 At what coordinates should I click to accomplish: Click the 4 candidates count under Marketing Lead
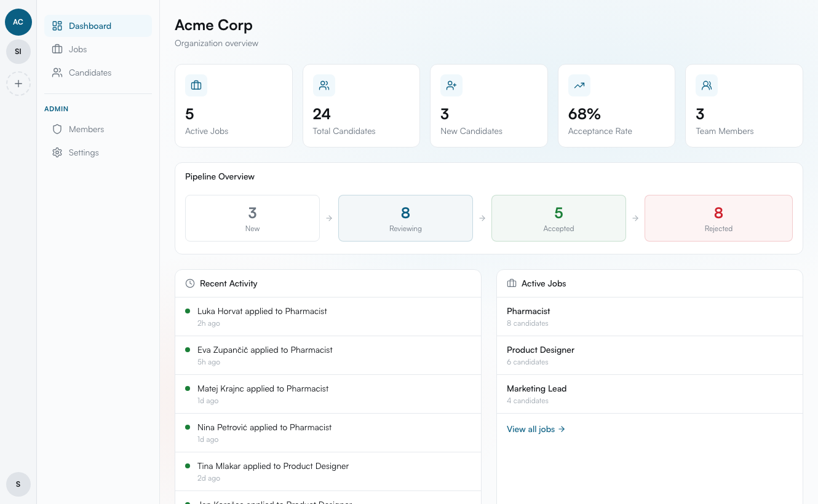(528, 401)
